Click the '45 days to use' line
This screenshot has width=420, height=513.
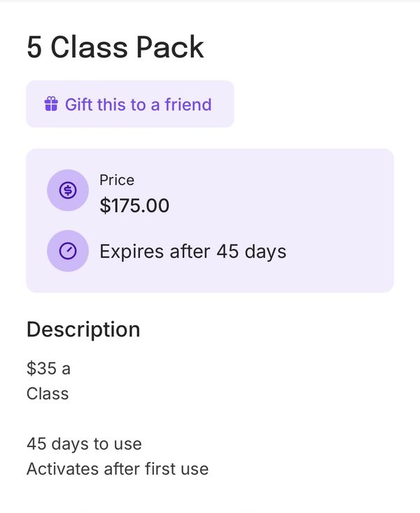coord(83,444)
